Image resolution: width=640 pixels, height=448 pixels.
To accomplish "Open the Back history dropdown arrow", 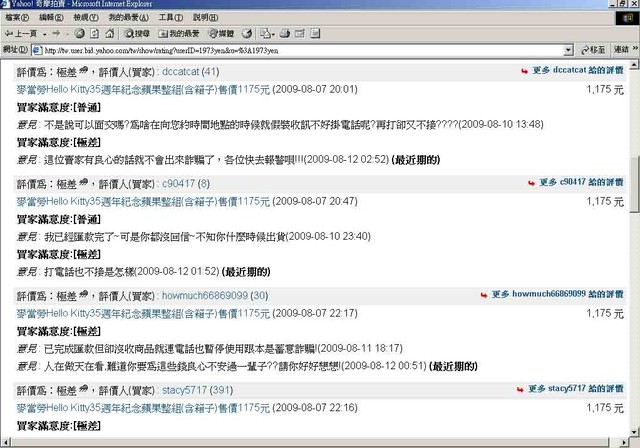I will [x=44, y=34].
